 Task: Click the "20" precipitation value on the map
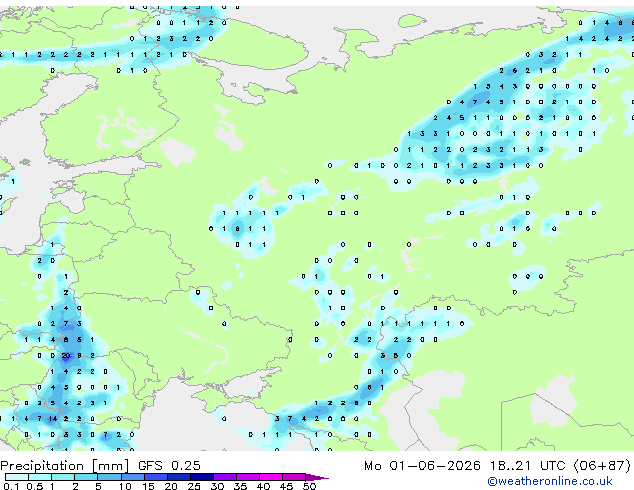point(66,356)
